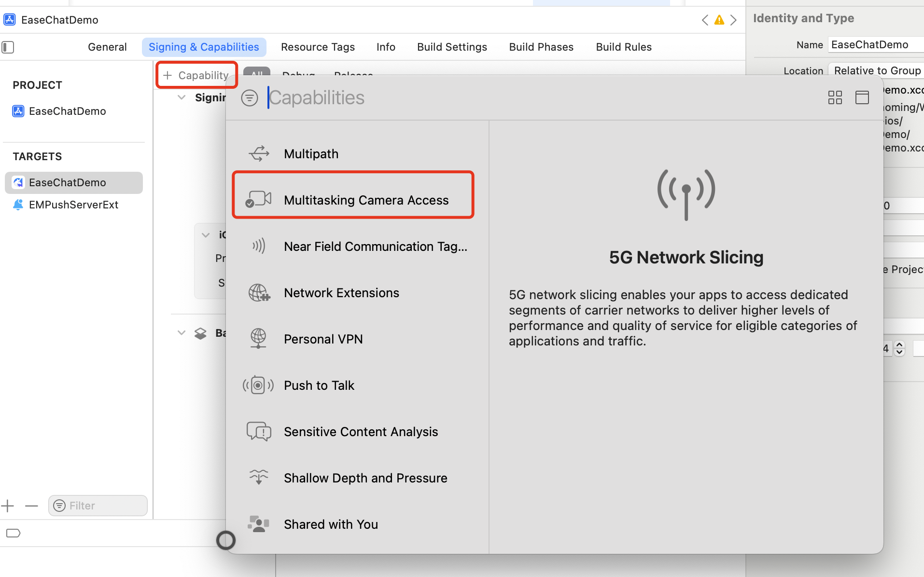The height and width of the screenshot is (577, 924).
Task: Switch capabilities library to grid view
Action: pyautogui.click(x=835, y=97)
